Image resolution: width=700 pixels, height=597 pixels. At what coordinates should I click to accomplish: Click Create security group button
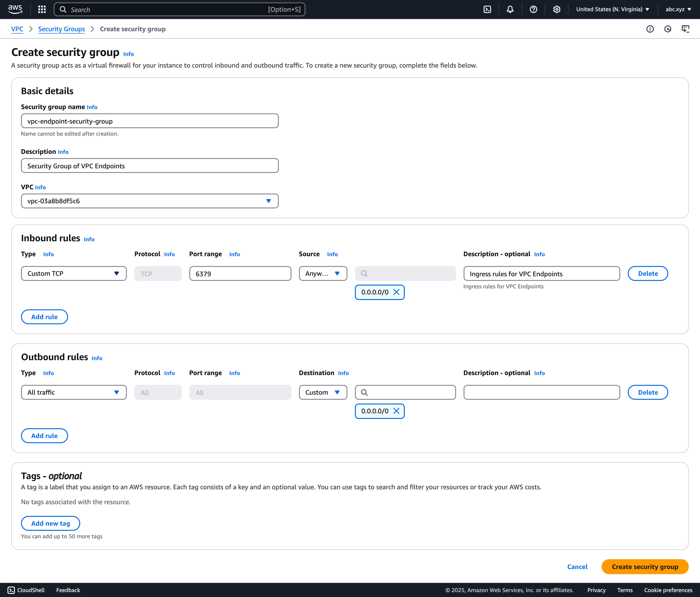[645, 567]
